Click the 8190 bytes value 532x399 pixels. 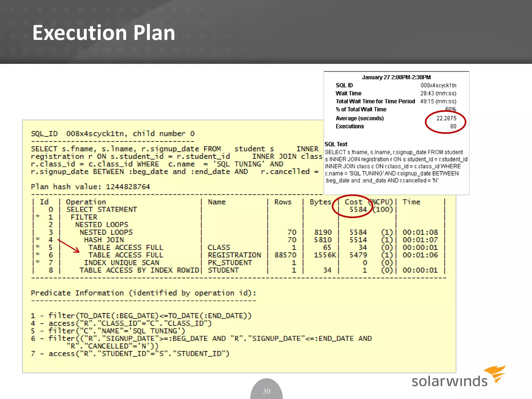point(323,232)
